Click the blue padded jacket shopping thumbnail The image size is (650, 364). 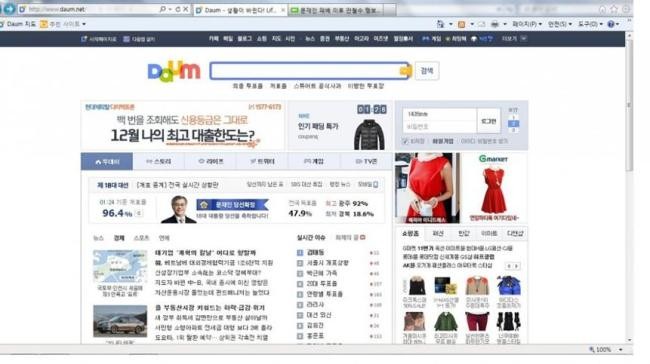click(509, 286)
